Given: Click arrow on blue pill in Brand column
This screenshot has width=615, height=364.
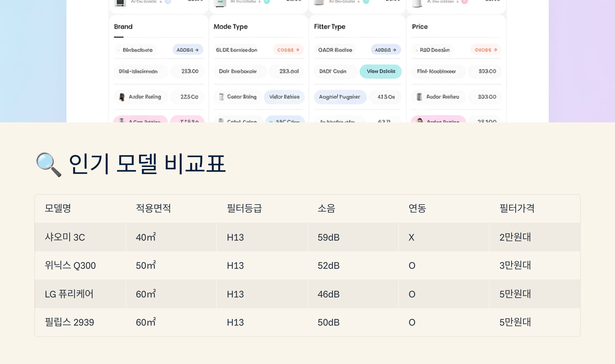Looking at the screenshot, I should [x=197, y=50].
